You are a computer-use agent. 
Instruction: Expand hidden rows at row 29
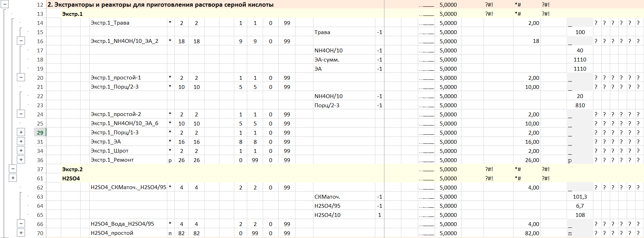tap(21, 132)
